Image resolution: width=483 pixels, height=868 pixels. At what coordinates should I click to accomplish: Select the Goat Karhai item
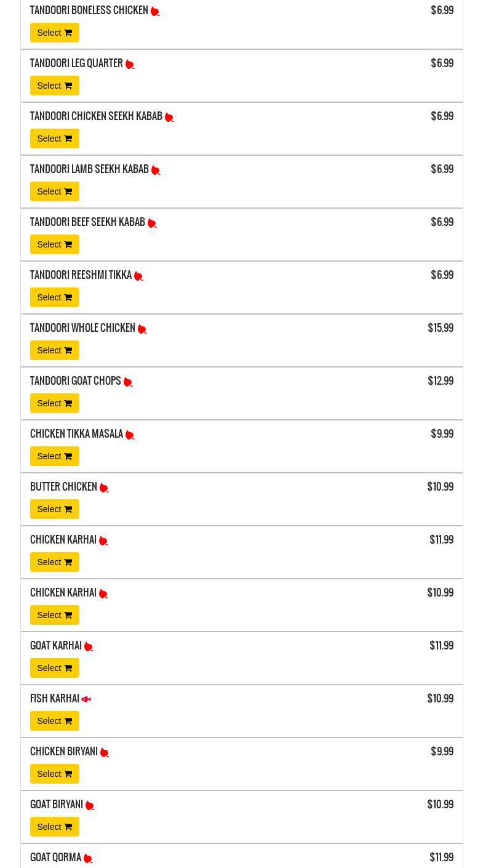tap(54, 668)
